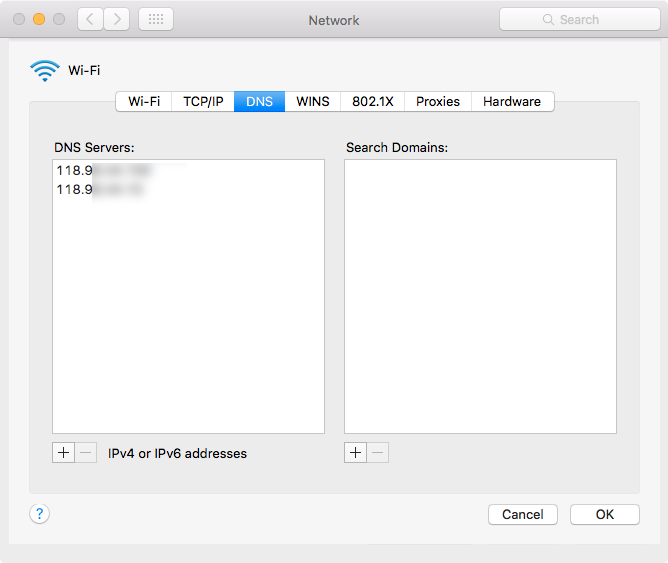Minimize the Network window with yellow button
This screenshot has height=563, width=668.
pos(39,19)
